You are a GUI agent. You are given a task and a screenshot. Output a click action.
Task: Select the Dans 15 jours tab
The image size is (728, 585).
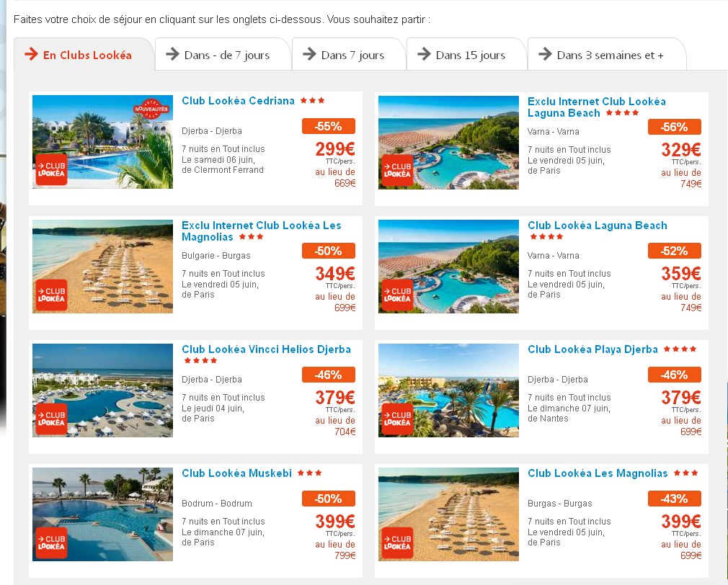point(466,55)
